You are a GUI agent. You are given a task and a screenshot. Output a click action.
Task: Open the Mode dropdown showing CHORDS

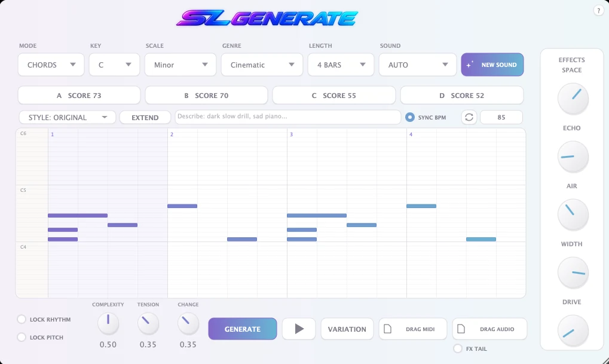click(x=51, y=65)
